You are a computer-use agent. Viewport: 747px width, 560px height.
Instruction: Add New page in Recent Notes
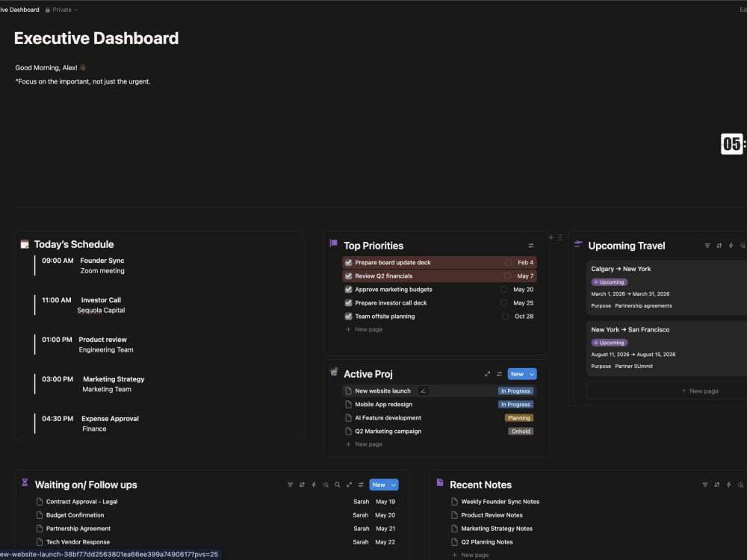click(x=470, y=555)
